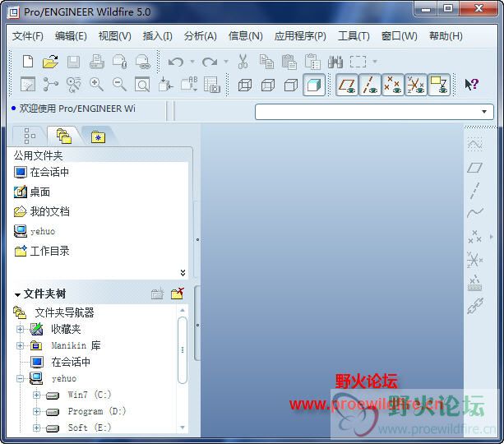
Task: Open 桌面 common folder
Action: click(x=32, y=192)
